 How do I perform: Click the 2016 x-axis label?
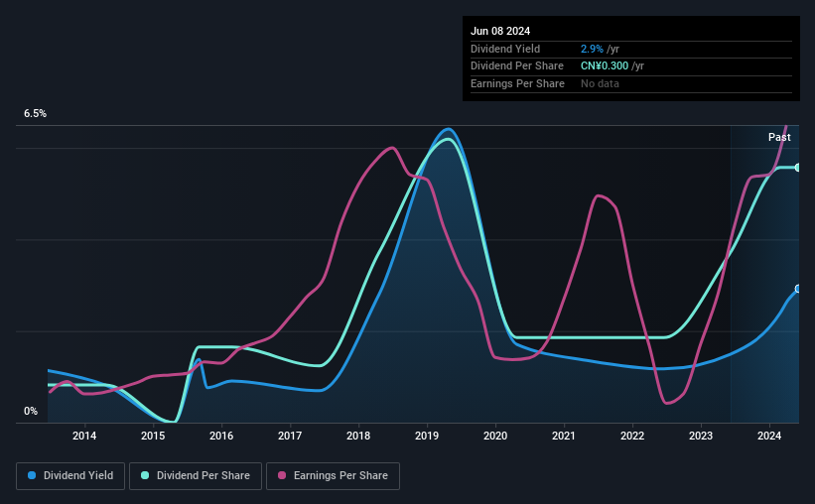(221, 436)
